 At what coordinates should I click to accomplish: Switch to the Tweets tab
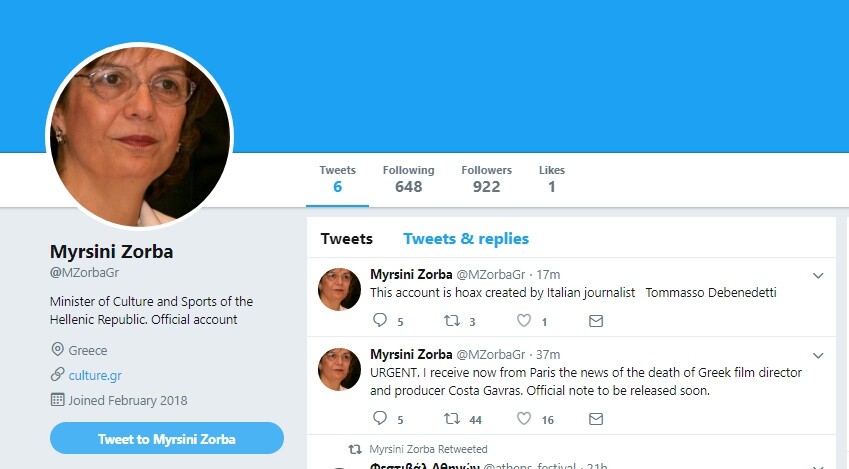(346, 239)
